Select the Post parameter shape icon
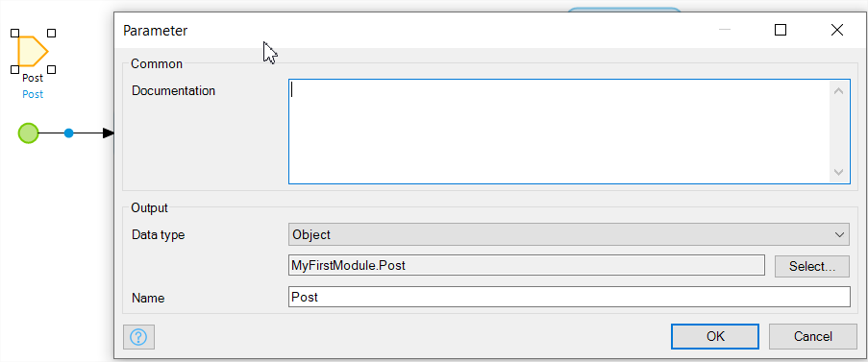 pyautogui.click(x=33, y=52)
